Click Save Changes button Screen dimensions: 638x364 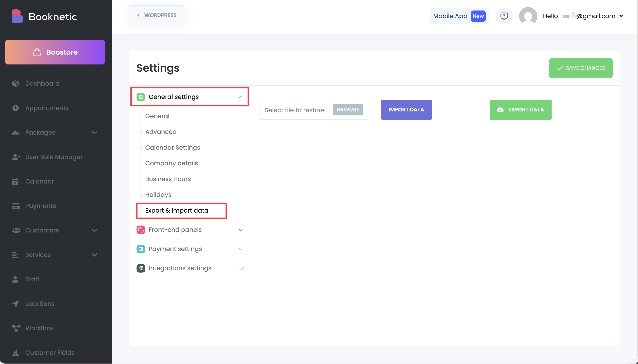[x=580, y=68]
